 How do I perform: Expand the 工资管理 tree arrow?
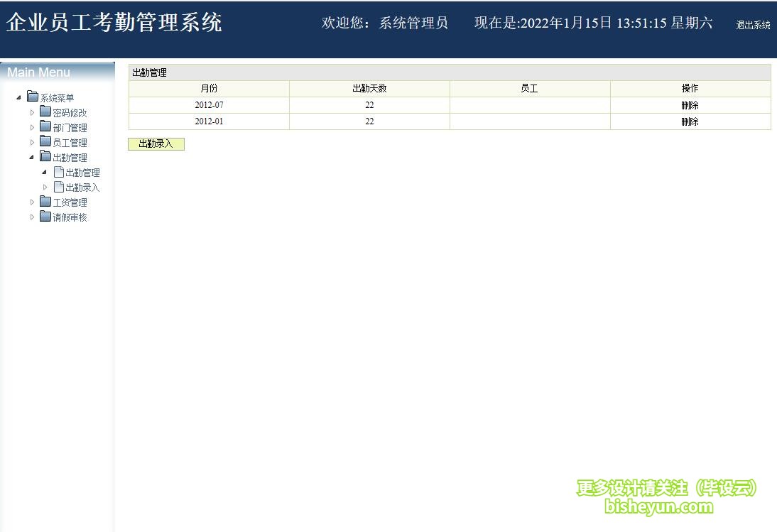(x=32, y=202)
